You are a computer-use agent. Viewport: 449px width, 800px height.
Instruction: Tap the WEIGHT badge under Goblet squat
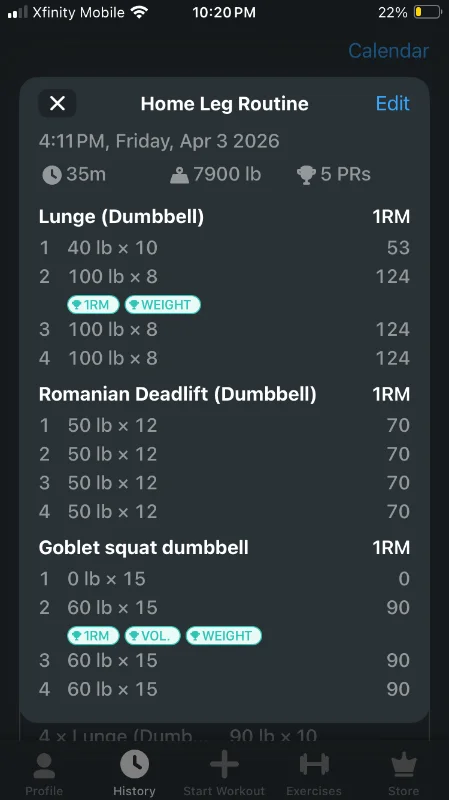click(223, 636)
